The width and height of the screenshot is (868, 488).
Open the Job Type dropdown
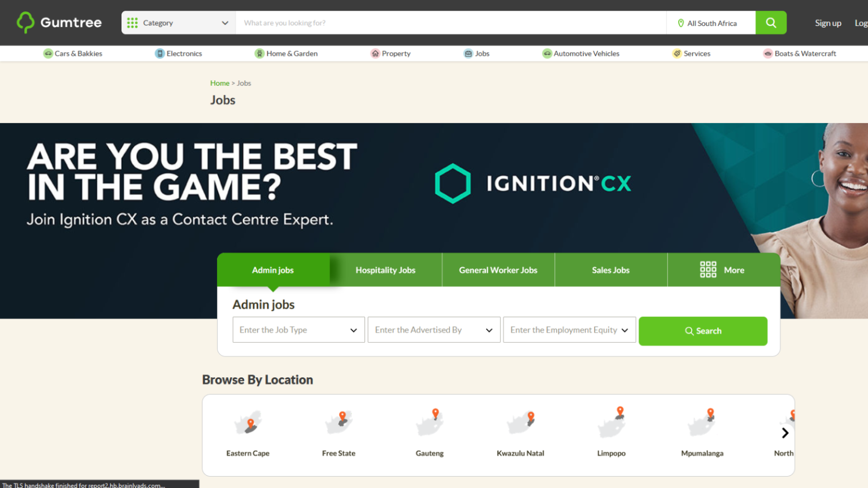pyautogui.click(x=298, y=330)
